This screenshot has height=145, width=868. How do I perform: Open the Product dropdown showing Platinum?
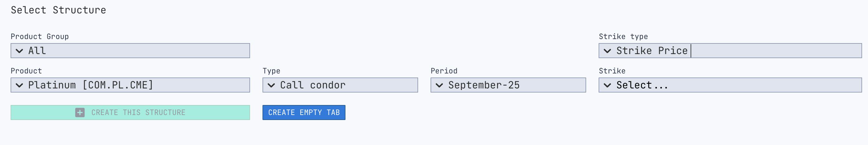pyautogui.click(x=135, y=85)
